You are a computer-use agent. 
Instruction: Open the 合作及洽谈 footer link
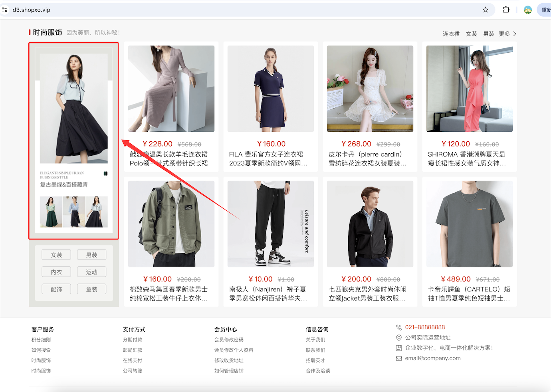pyautogui.click(x=318, y=371)
